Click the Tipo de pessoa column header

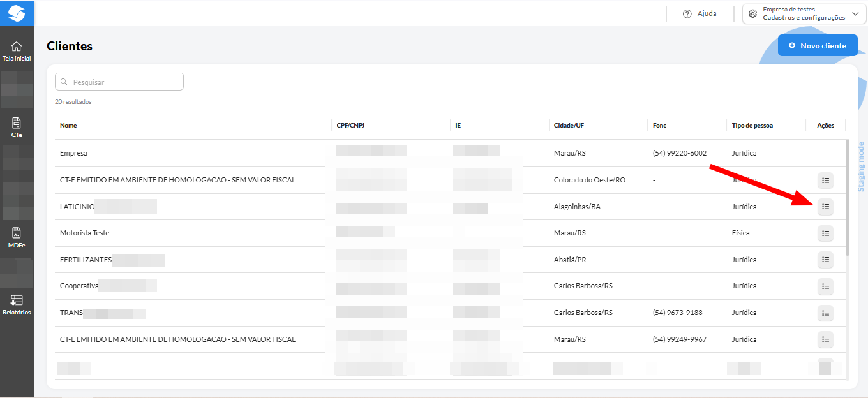pyautogui.click(x=752, y=126)
